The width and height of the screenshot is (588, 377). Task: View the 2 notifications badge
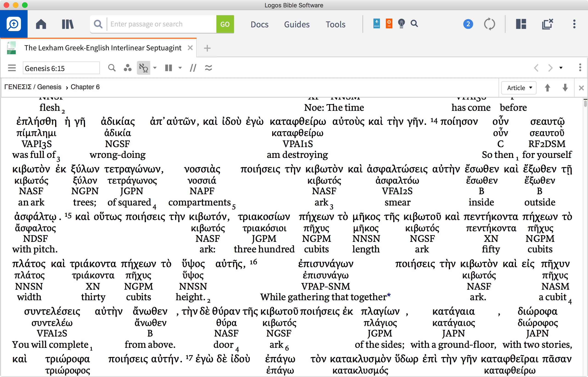click(x=468, y=24)
